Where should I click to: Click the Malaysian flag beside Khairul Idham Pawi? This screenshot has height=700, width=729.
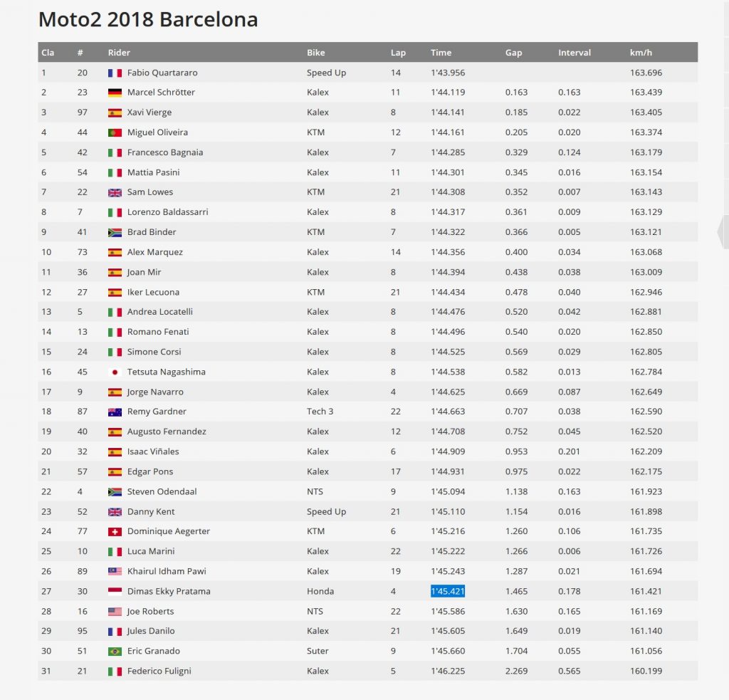pyautogui.click(x=115, y=571)
